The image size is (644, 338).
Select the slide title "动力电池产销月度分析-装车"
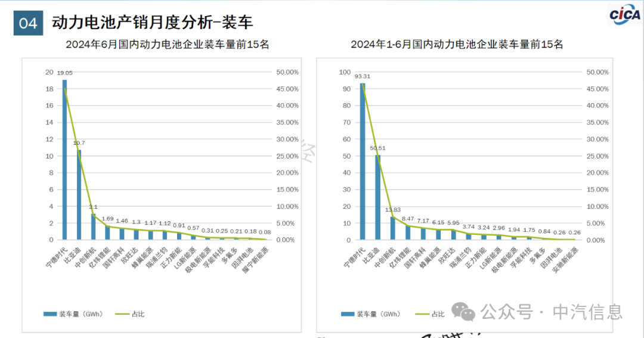[x=153, y=23]
